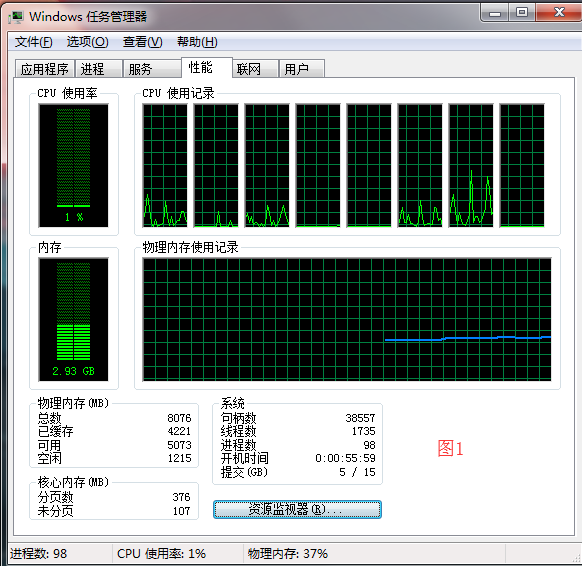Click the fourth CPU history graph
Image resolution: width=582 pixels, height=566 pixels.
[318, 166]
